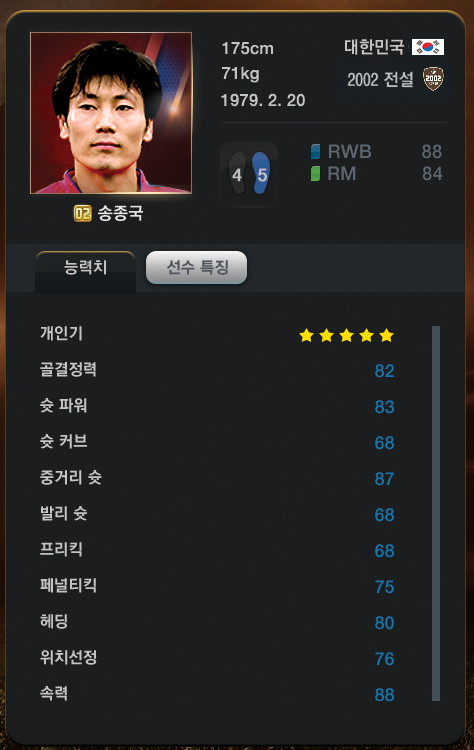Click the 중거리 슛 stat row

tap(217, 478)
